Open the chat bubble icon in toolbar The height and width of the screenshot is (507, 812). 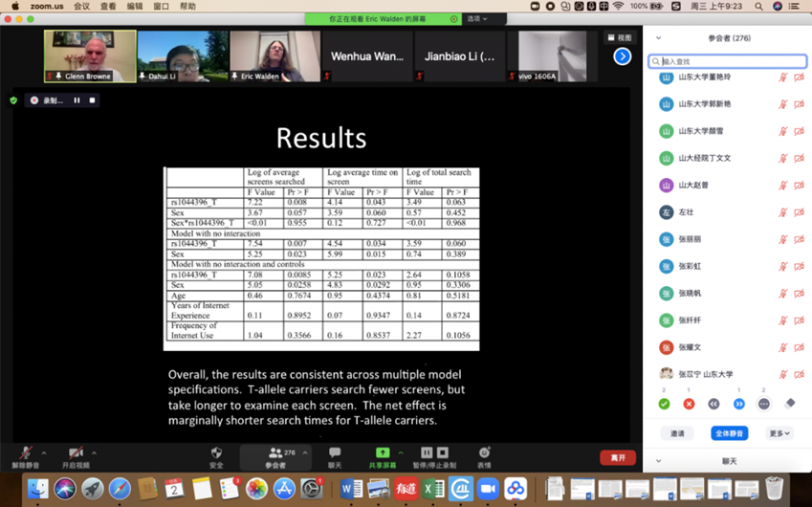335,453
